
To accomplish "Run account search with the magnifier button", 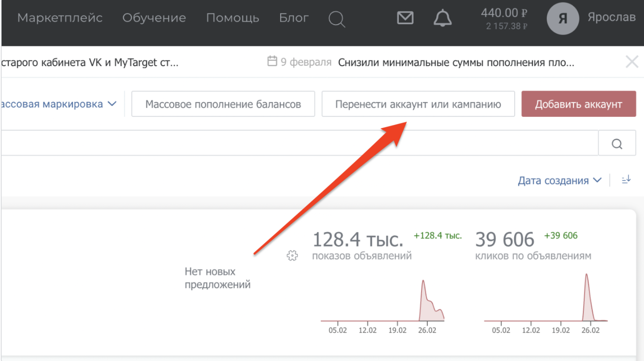I will pyautogui.click(x=617, y=143).
